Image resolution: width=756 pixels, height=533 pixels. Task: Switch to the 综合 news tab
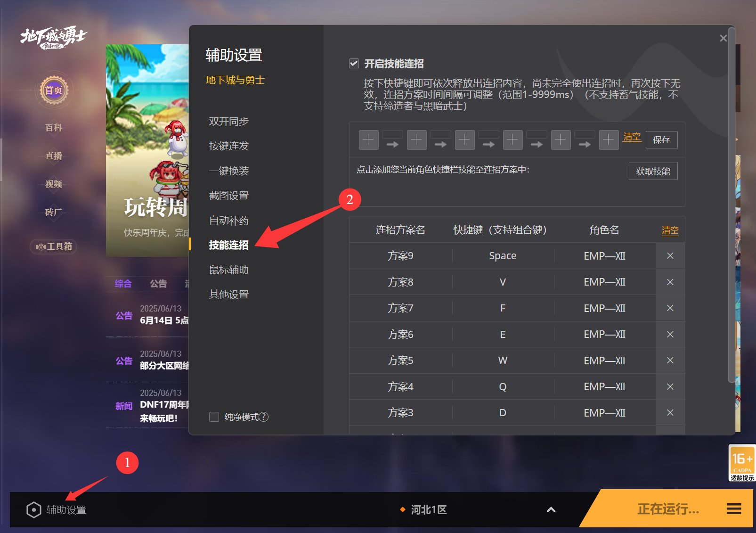click(123, 284)
